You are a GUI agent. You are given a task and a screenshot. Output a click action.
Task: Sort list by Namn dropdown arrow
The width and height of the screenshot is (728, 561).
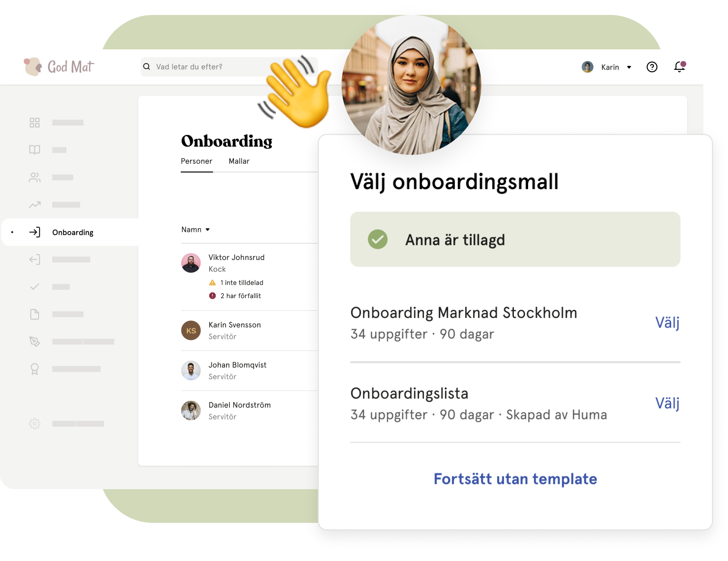point(207,230)
